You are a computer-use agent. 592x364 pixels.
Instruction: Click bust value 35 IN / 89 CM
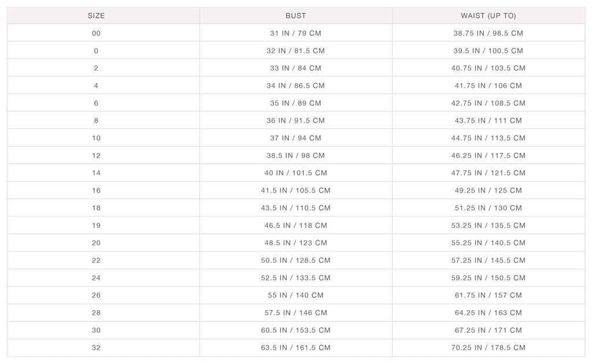coord(295,103)
